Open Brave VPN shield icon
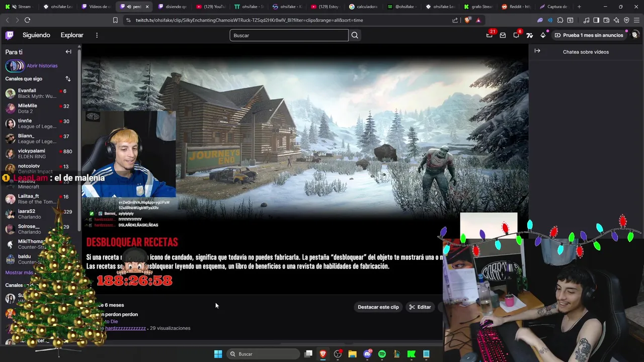The image size is (644, 362). pos(626,20)
